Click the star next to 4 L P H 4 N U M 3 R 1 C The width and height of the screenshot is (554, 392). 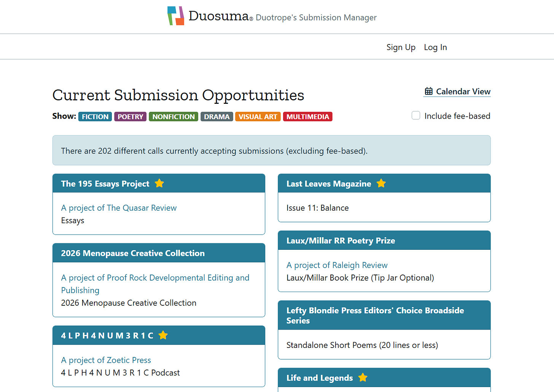pyautogui.click(x=163, y=335)
